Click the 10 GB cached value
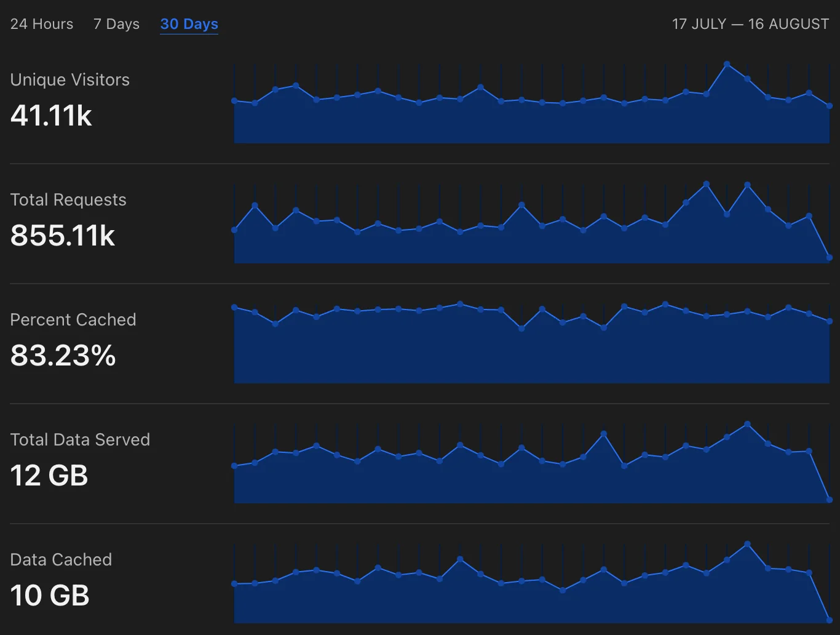 (50, 596)
